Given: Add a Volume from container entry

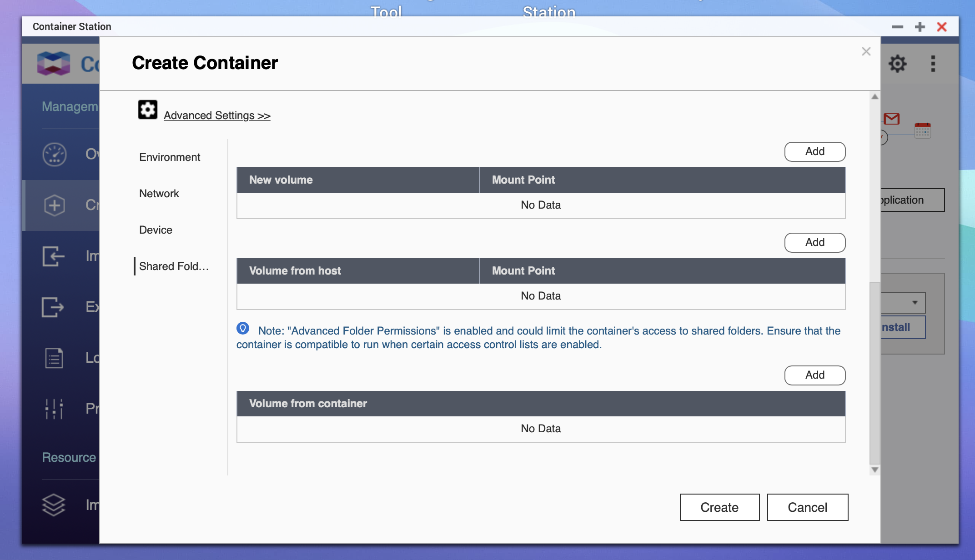Looking at the screenshot, I should tap(815, 375).
